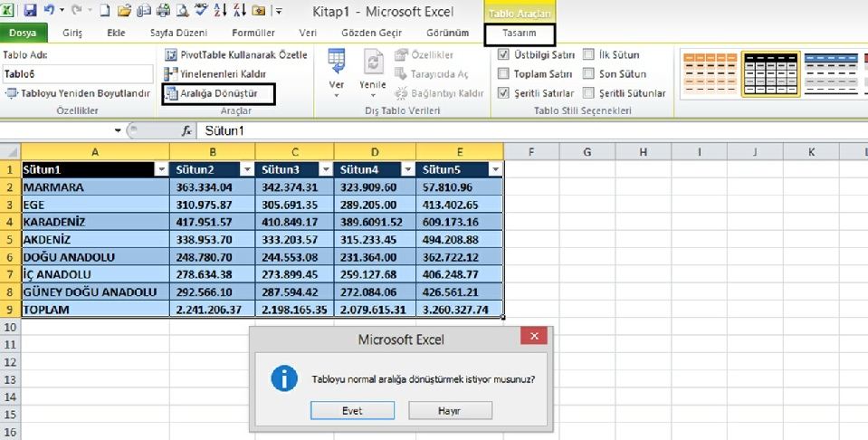Click the fx insert function icon
Viewport: 868px width, 440px height.
(x=187, y=130)
